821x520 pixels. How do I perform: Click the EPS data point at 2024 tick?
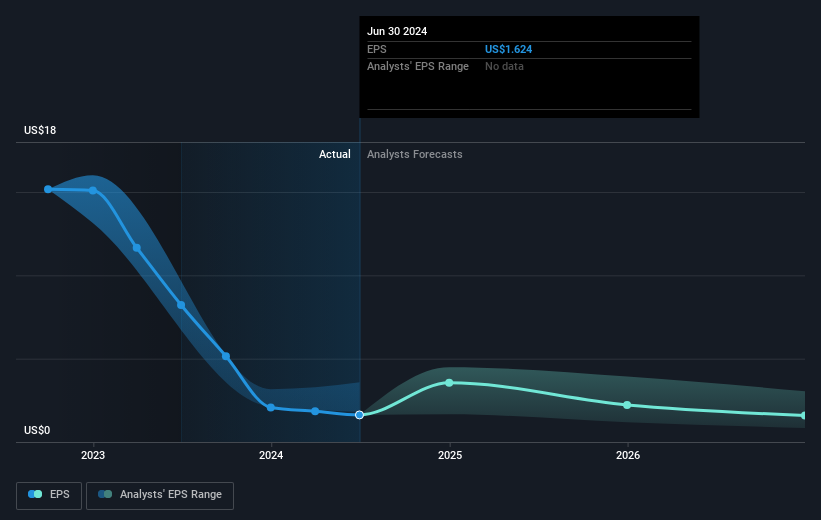coord(271,407)
